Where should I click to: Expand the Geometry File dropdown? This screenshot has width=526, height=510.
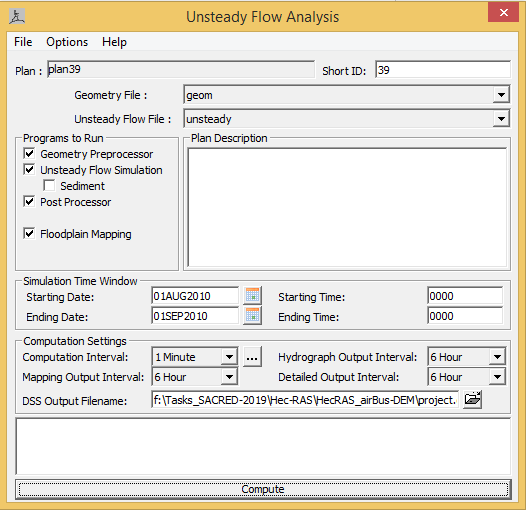(x=501, y=95)
